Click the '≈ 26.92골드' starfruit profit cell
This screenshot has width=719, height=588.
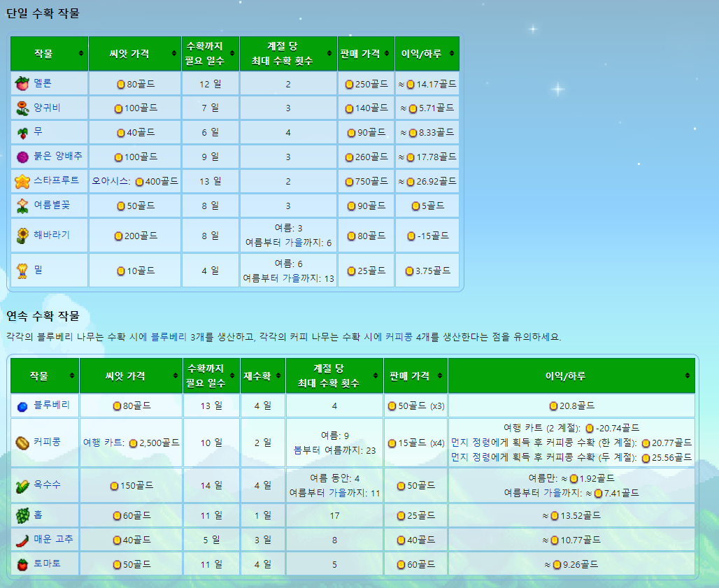(427, 182)
